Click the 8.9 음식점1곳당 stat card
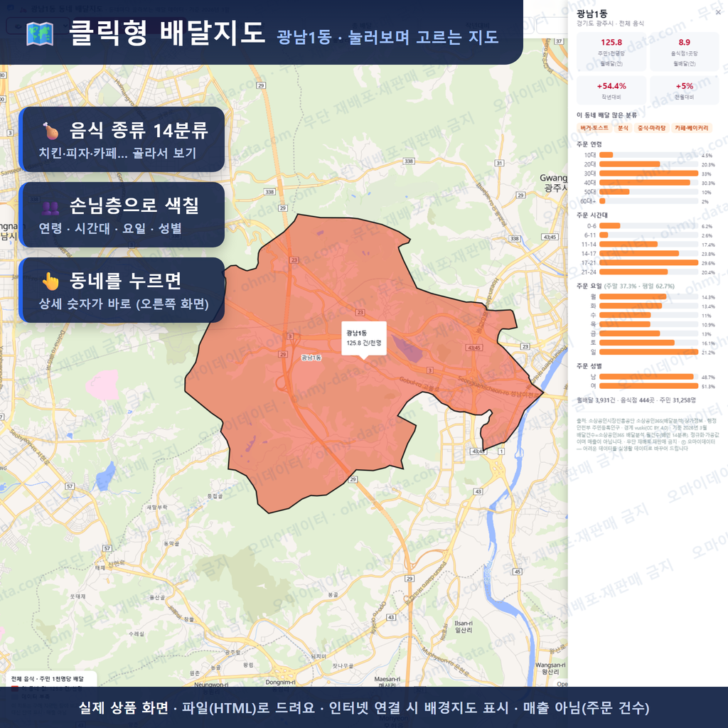 [684, 51]
